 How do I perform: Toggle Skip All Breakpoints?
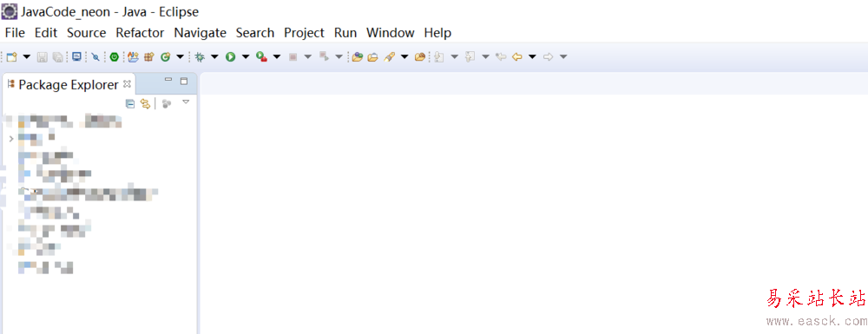[95, 56]
